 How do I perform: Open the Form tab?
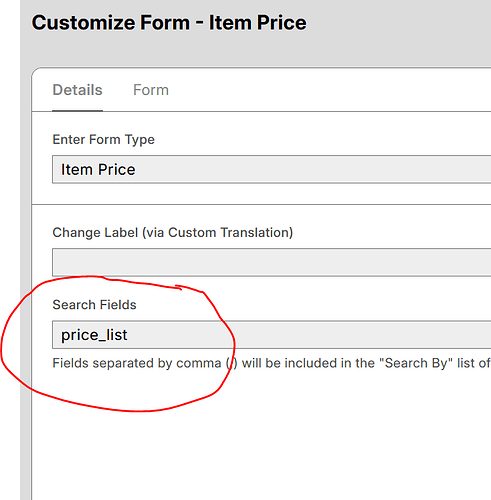151,90
